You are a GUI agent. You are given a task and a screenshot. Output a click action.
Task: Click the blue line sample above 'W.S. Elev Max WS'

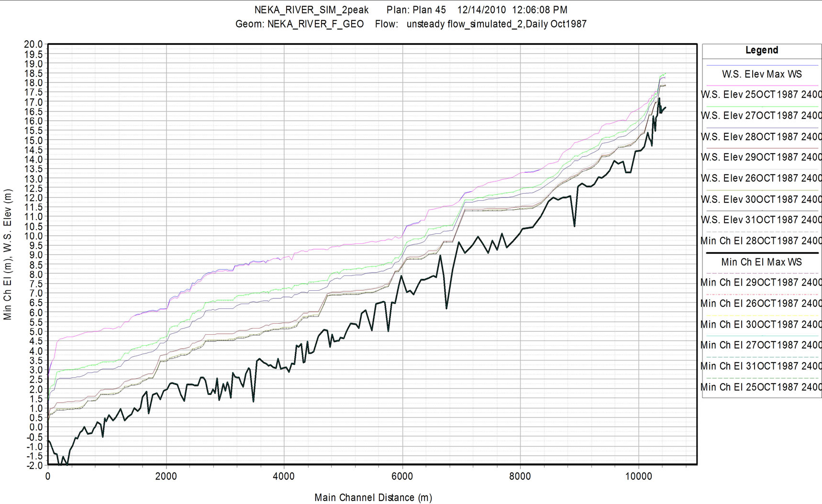tap(762, 65)
